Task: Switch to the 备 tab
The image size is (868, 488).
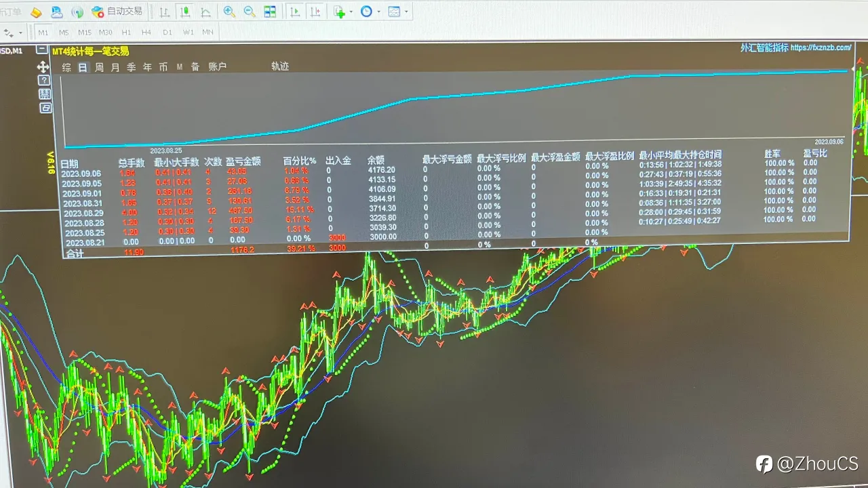Action: coord(195,67)
